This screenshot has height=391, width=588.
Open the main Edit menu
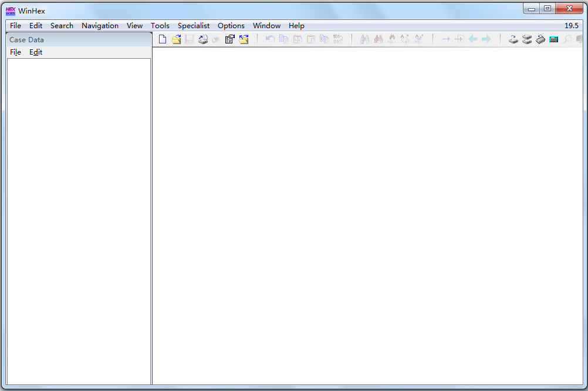click(36, 25)
